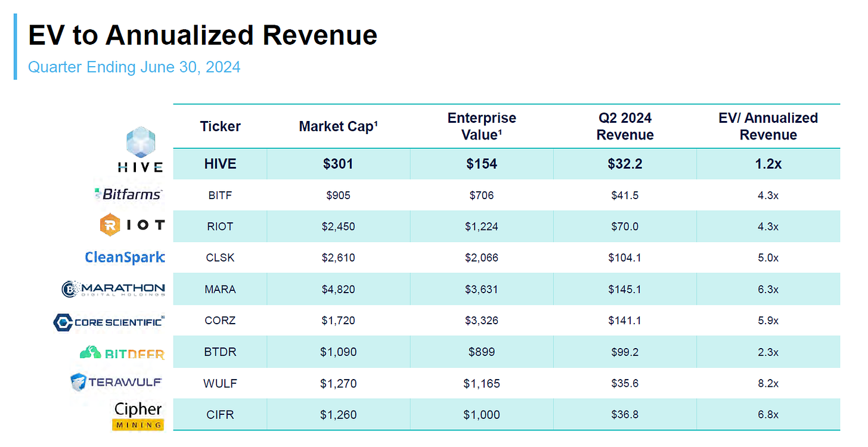Click the MARA ticker cell
This screenshot has height=447, width=868.
point(220,289)
